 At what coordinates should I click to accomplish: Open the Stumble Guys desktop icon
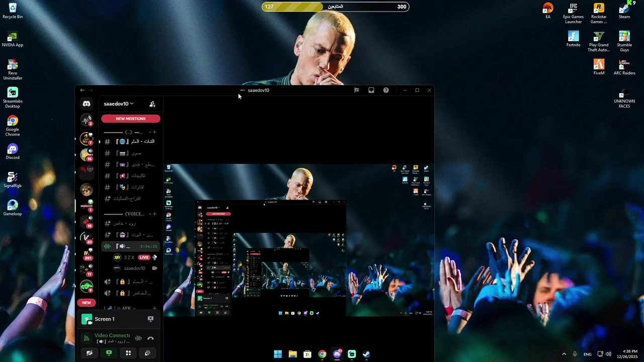point(624,42)
